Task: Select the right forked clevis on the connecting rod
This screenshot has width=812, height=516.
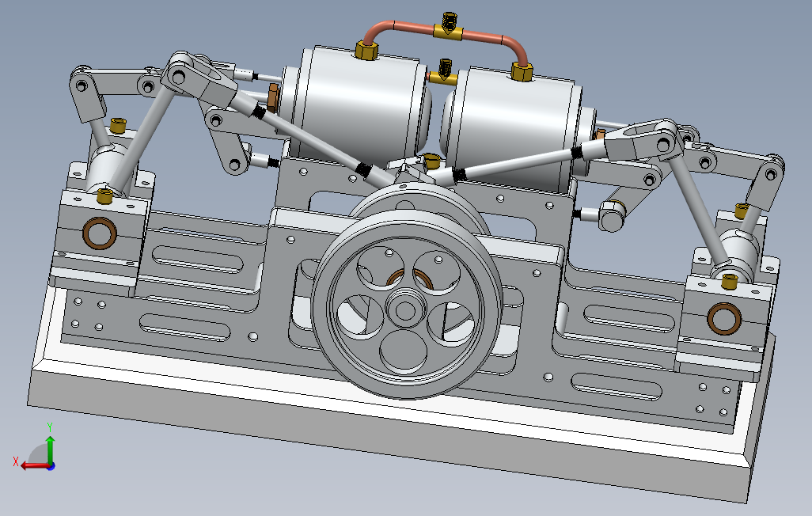Action: pyautogui.click(x=641, y=140)
